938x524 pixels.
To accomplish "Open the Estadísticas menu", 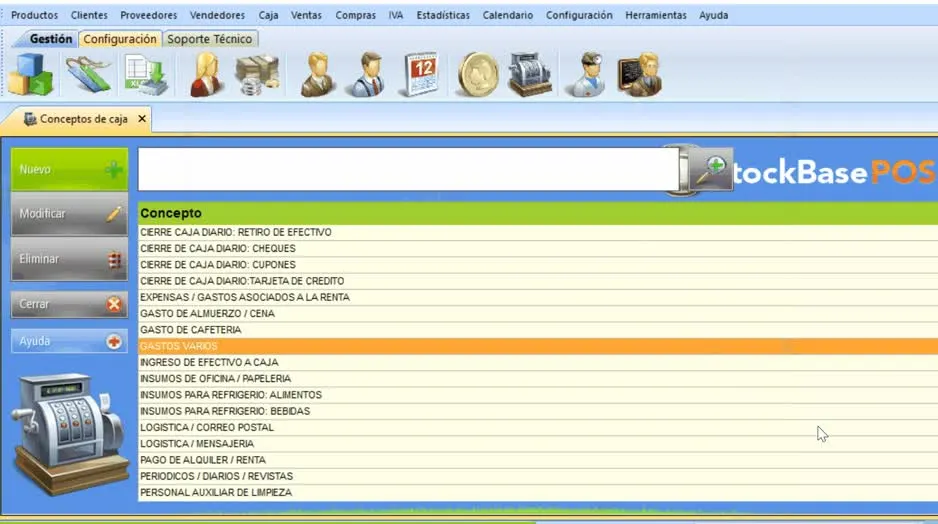I will click(x=443, y=15).
